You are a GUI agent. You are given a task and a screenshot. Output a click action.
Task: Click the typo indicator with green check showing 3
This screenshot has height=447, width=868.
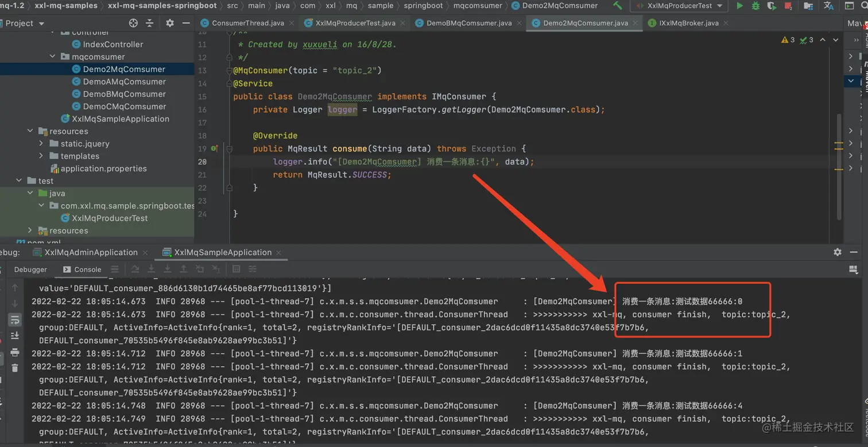point(807,40)
